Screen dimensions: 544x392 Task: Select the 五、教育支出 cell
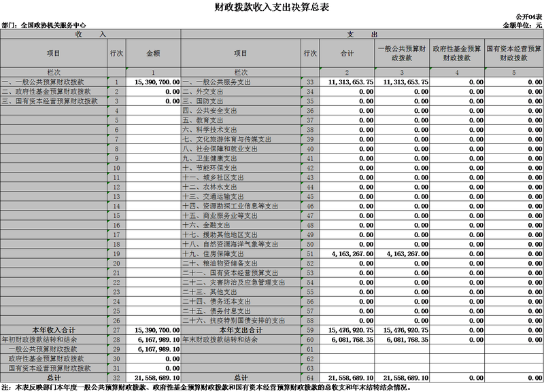pyautogui.click(x=241, y=120)
